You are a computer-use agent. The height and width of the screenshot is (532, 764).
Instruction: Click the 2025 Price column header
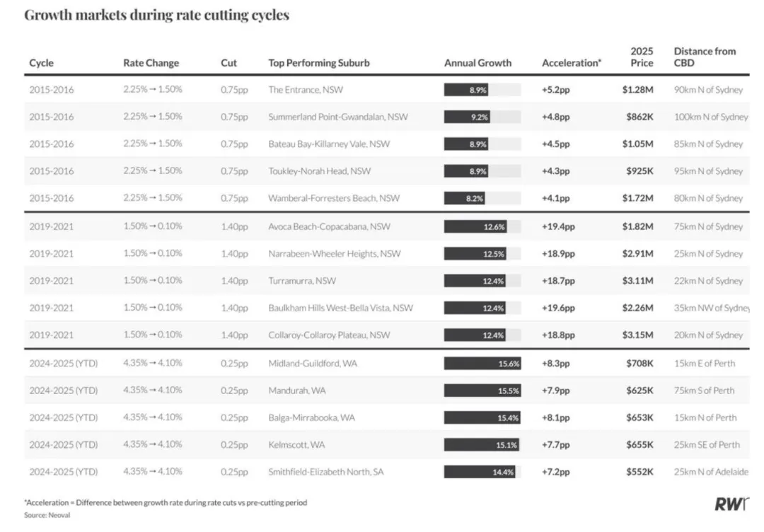642,57
